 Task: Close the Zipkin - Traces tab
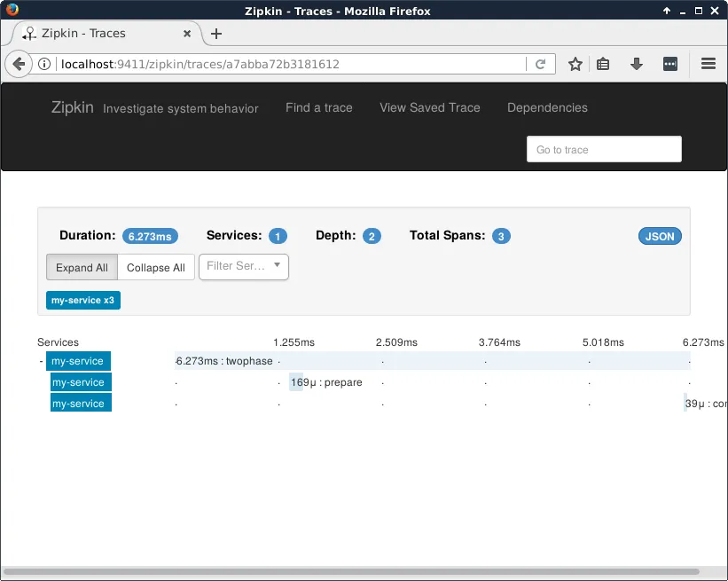(x=187, y=34)
